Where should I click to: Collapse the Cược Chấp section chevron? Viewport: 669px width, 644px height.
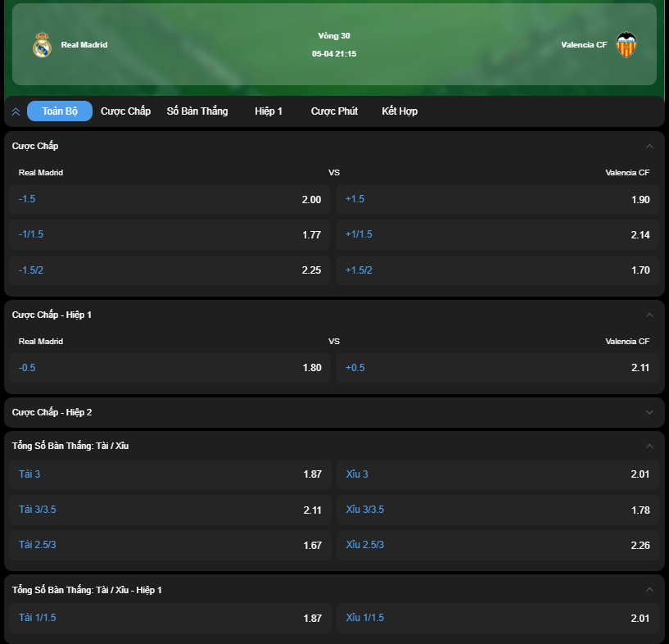coord(649,146)
